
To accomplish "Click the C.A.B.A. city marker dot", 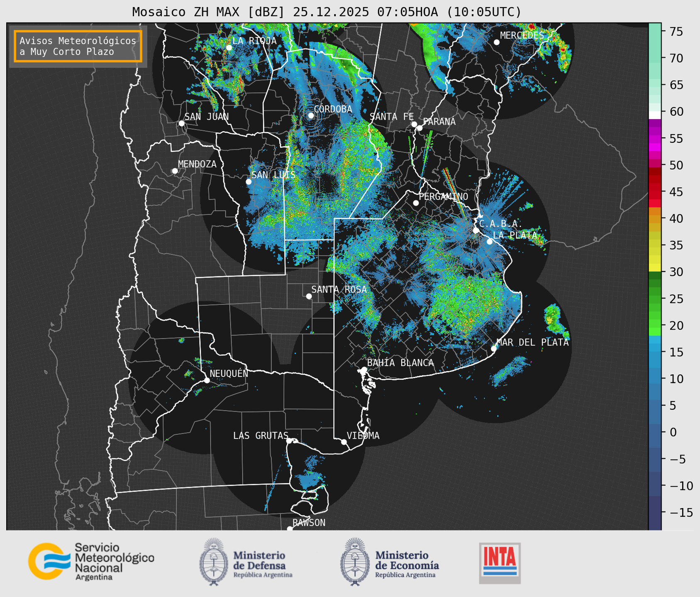I will click(476, 230).
